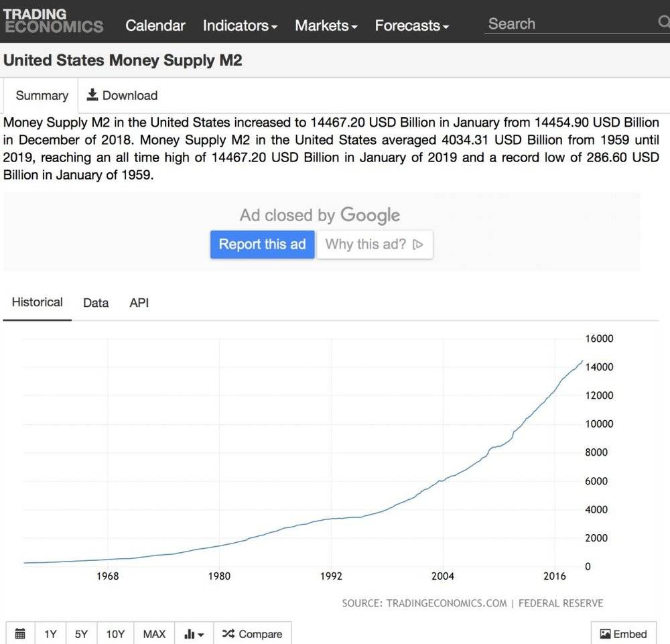
Task: Switch to the Data tab
Action: (x=96, y=303)
